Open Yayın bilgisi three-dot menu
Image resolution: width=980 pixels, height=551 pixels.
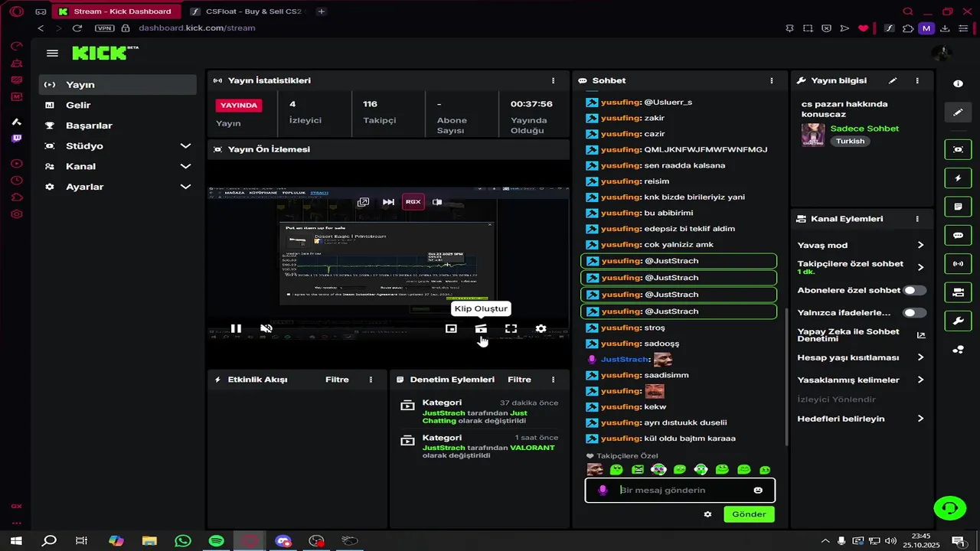tap(917, 80)
